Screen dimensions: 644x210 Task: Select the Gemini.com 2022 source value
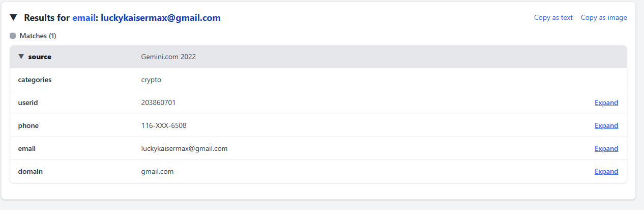pos(168,57)
